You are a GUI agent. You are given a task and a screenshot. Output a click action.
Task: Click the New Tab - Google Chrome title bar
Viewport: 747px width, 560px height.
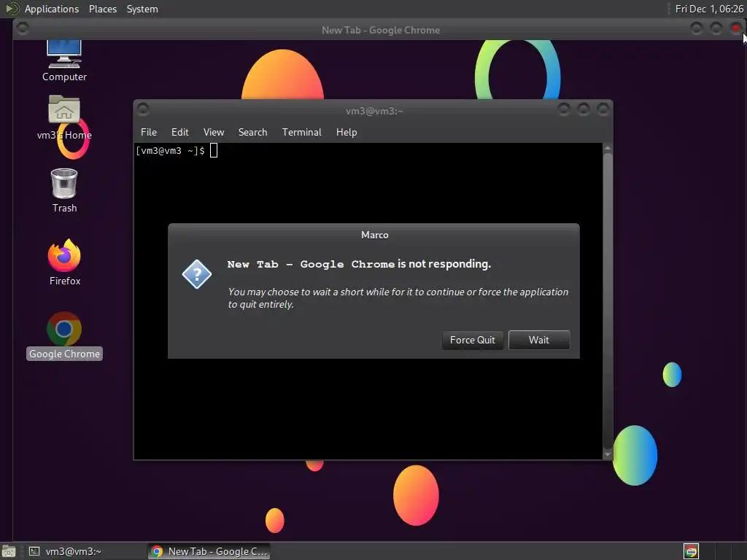[381, 30]
